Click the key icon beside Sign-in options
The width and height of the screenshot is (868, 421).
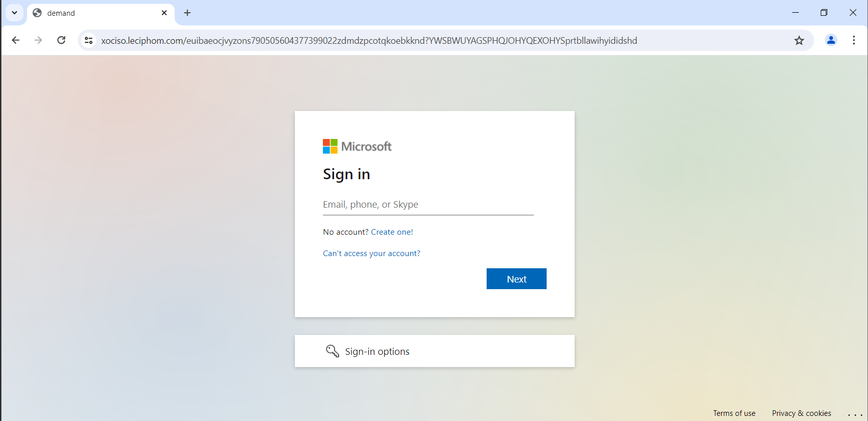pyautogui.click(x=333, y=351)
